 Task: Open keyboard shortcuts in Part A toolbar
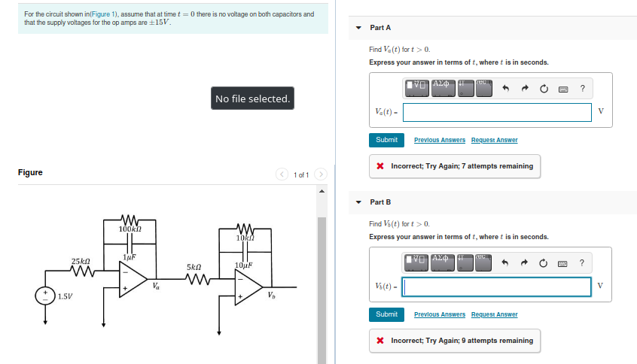(x=563, y=89)
